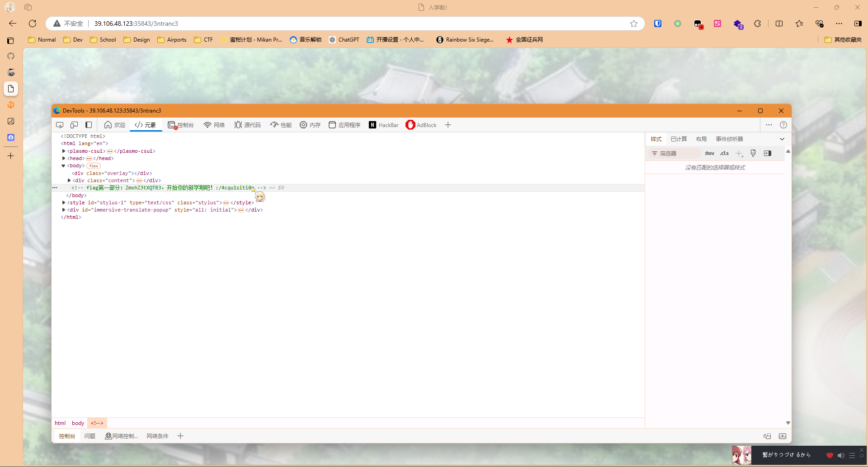This screenshot has height=467, width=868.
Task: Activate the inspect element picker icon
Action: pyautogui.click(x=60, y=125)
